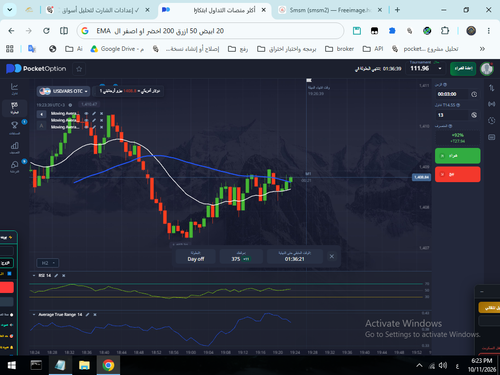This screenshot has height=375, width=500.
Task: Open the 111.96 balance account dropdown
Action: pyautogui.click(x=426, y=68)
